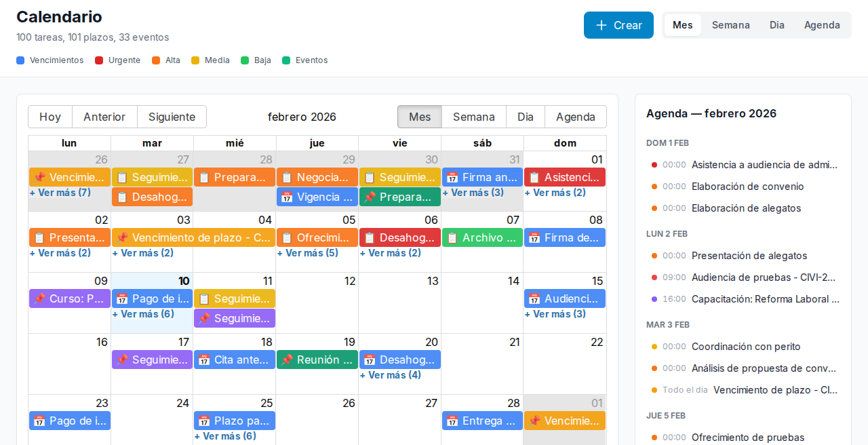
Task: Click calendar icon on Desahog... event February 20
Action: [370, 360]
